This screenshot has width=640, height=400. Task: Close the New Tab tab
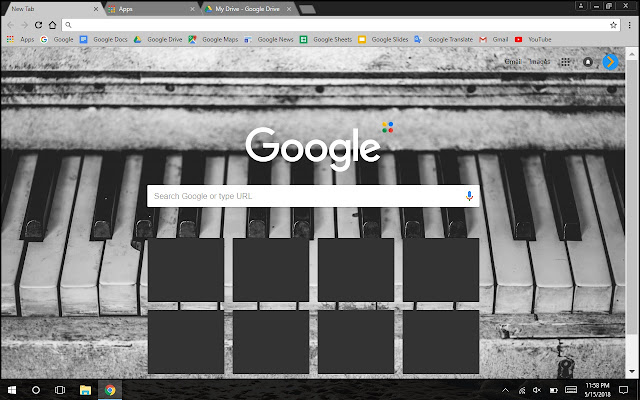point(96,9)
